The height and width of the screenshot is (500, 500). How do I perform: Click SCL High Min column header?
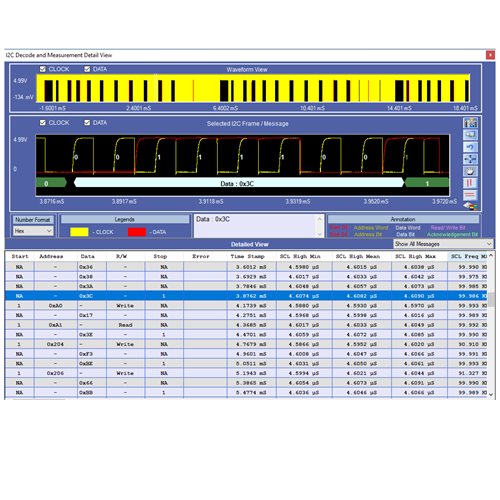tap(300, 256)
